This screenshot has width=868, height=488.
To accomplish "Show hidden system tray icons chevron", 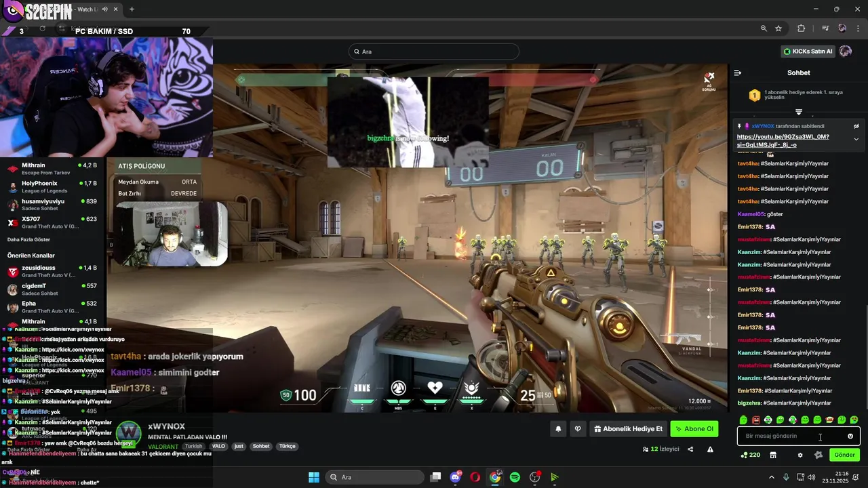I will pyautogui.click(x=771, y=477).
